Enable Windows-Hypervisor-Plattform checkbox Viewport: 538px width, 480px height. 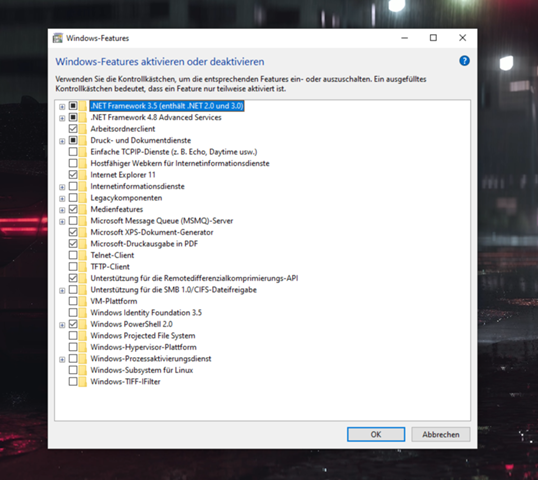coord(73,347)
